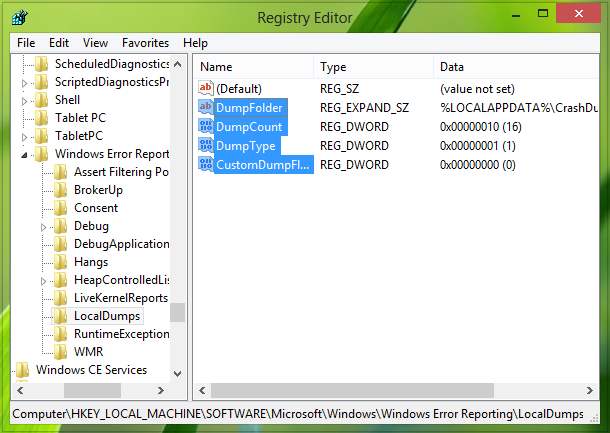The height and width of the screenshot is (433, 610).
Task: Open the View menu
Action: [x=95, y=43]
